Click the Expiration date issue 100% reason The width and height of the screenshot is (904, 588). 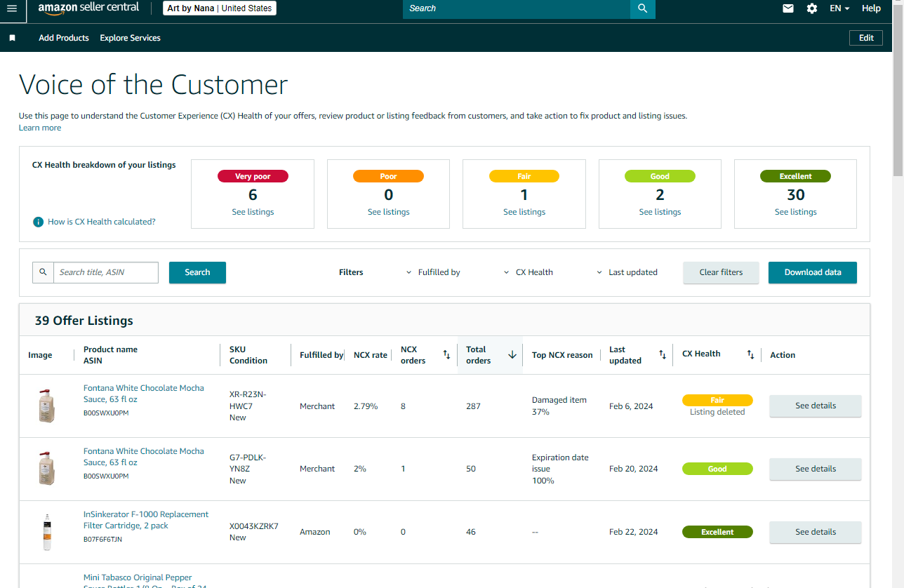[560, 469]
